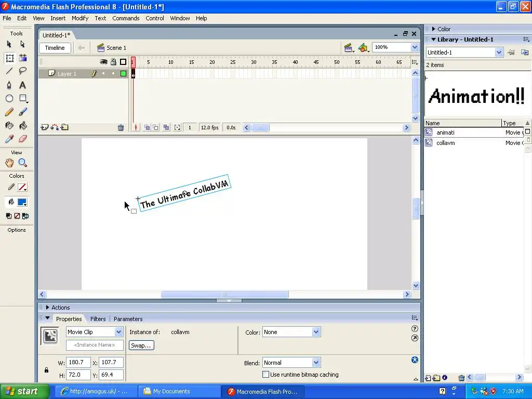Toggle Show All Layers as Outlines
Image resolution: width=532 pixels, height=399 pixels.
coord(123,62)
